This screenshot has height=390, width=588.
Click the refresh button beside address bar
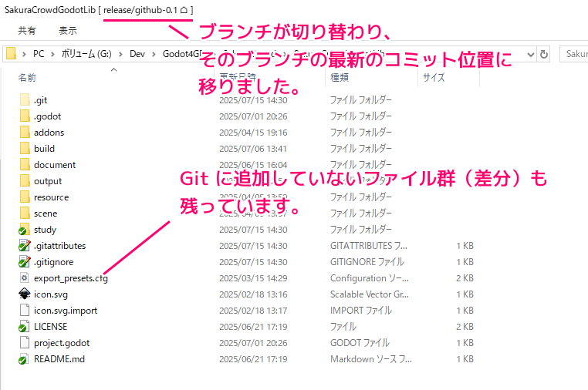click(544, 54)
